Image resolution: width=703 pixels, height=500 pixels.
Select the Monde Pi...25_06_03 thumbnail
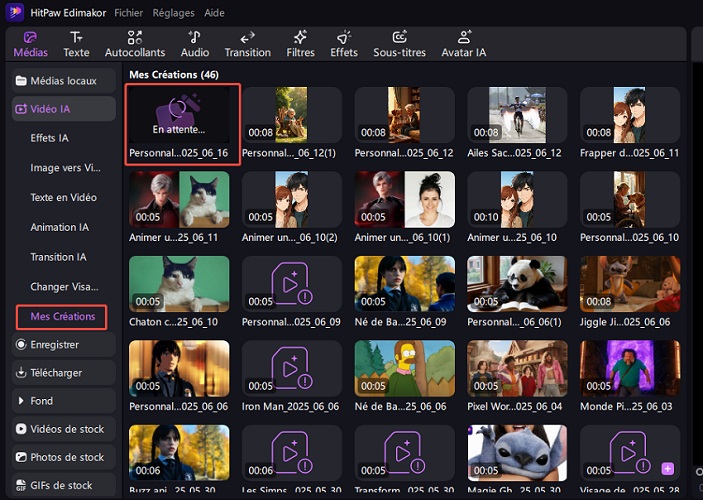(x=629, y=368)
